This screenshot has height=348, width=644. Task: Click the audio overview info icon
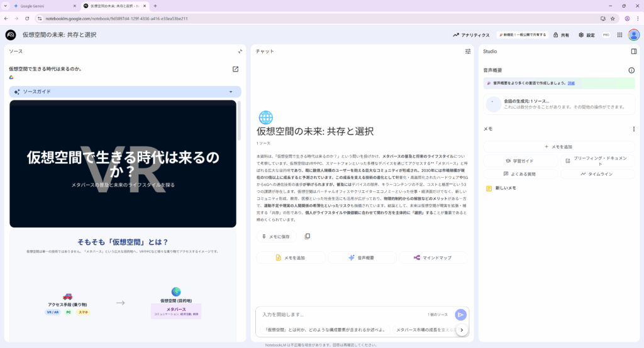tap(631, 70)
